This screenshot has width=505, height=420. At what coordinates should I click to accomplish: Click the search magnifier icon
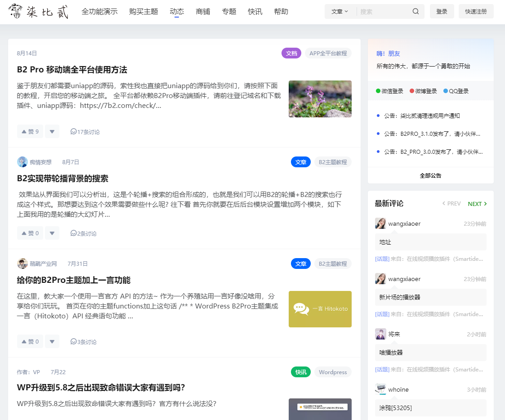(415, 11)
